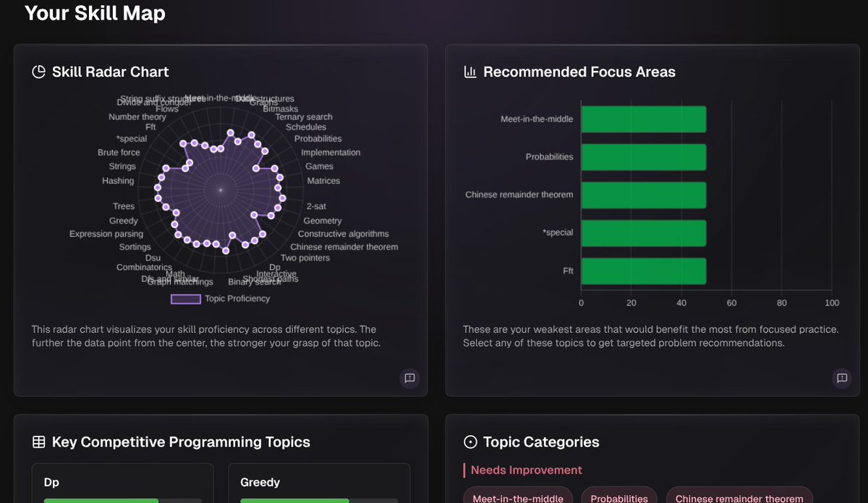868x503 pixels.
Task: Click the circle icon beside Topic Categories
Action: click(470, 442)
